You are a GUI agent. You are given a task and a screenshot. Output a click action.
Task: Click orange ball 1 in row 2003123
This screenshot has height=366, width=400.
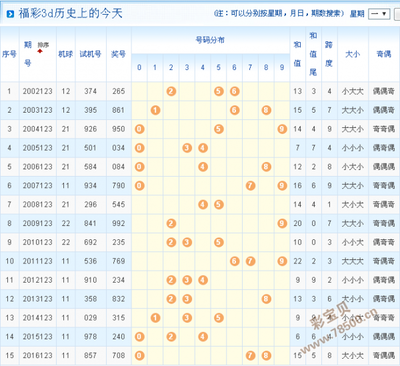tap(155, 110)
